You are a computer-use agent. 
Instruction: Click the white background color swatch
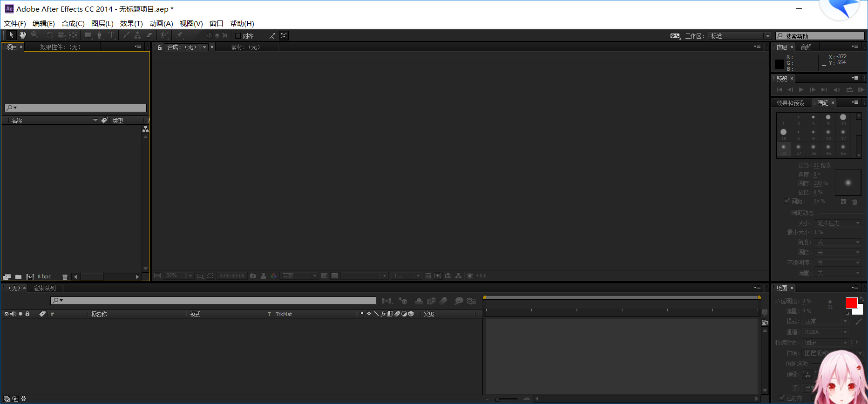[x=860, y=311]
